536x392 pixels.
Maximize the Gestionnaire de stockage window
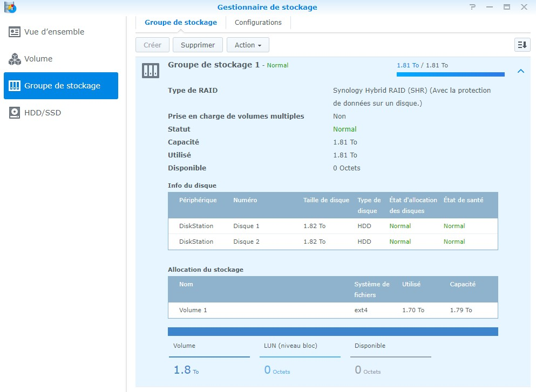(506, 7)
